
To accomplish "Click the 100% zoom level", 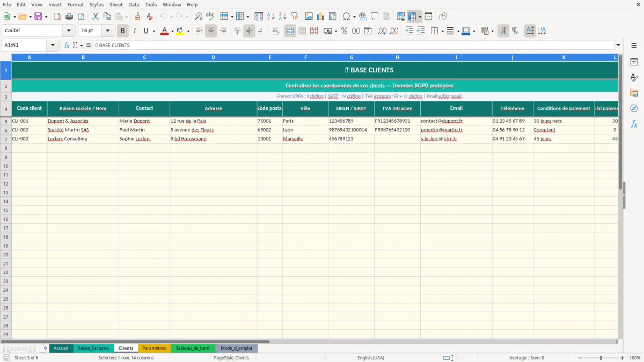I will (x=635, y=358).
